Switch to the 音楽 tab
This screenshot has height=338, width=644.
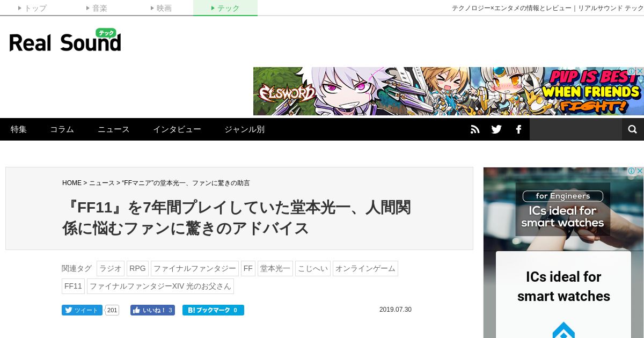click(97, 8)
